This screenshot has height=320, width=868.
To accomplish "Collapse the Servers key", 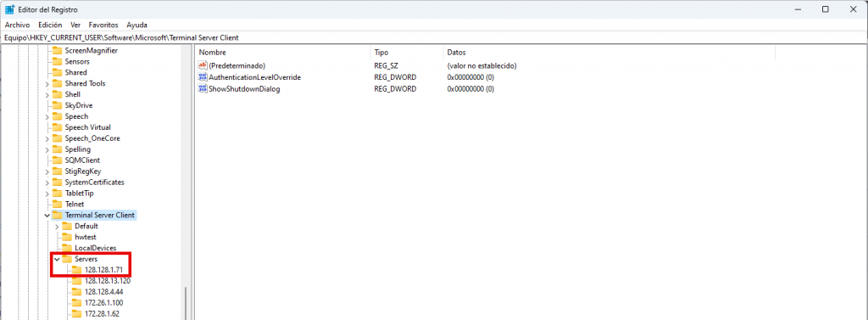I will click(57, 259).
